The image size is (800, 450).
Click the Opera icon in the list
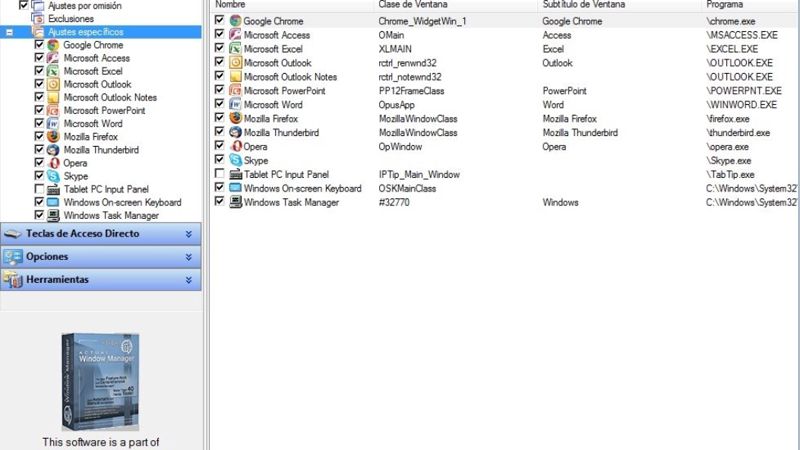pos(235,146)
